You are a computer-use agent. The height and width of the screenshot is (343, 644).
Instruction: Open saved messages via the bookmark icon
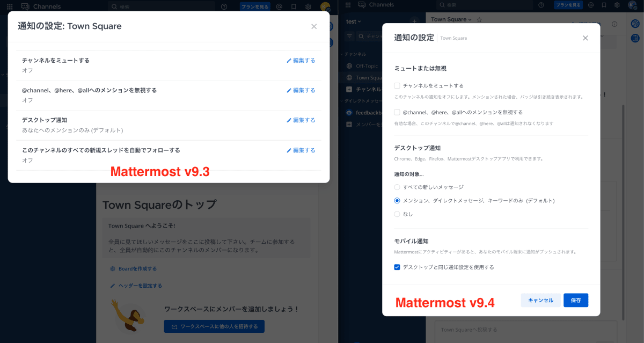tap(604, 5)
